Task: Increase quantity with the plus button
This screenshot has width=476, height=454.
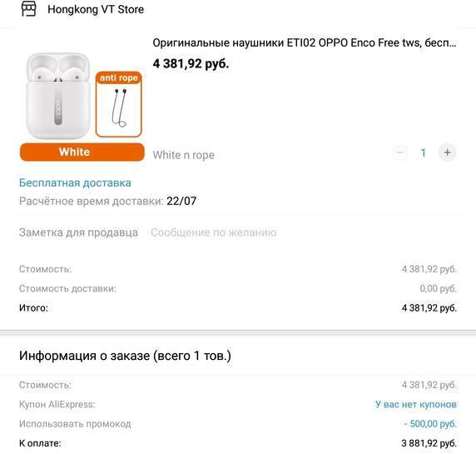Action: point(447,152)
